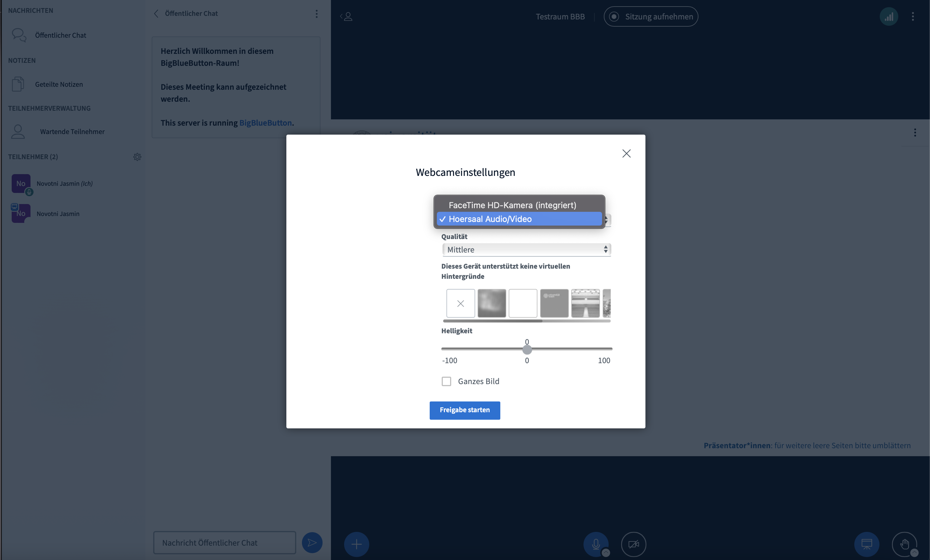Click Sitzung aufnehmen record button
This screenshot has height=560, width=930.
click(651, 17)
